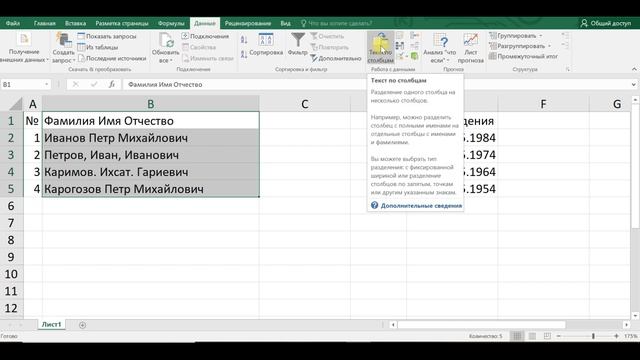The width and height of the screenshot is (640, 360).
Task: Click the Группировать icon
Action: pyautogui.click(x=493, y=36)
